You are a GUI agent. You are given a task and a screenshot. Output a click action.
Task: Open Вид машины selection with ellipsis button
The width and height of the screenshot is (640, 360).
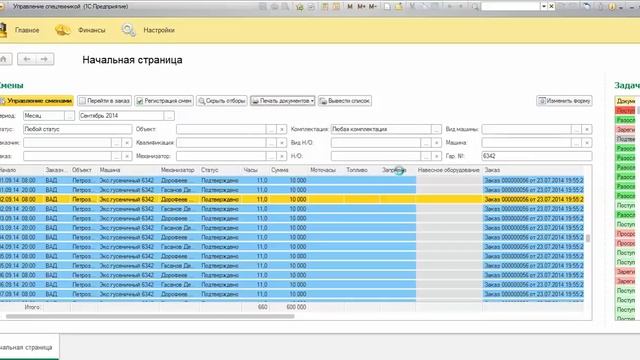point(576,129)
